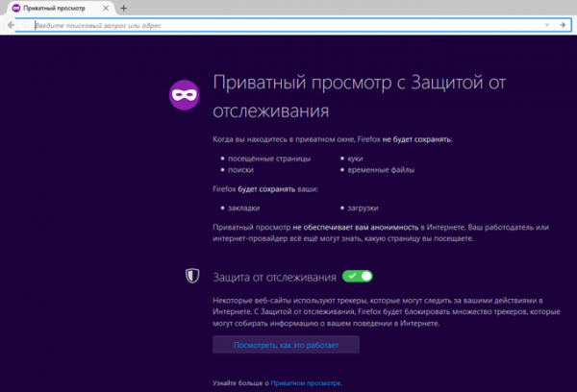Toggle off Защита от отслеживания switch

358,276
